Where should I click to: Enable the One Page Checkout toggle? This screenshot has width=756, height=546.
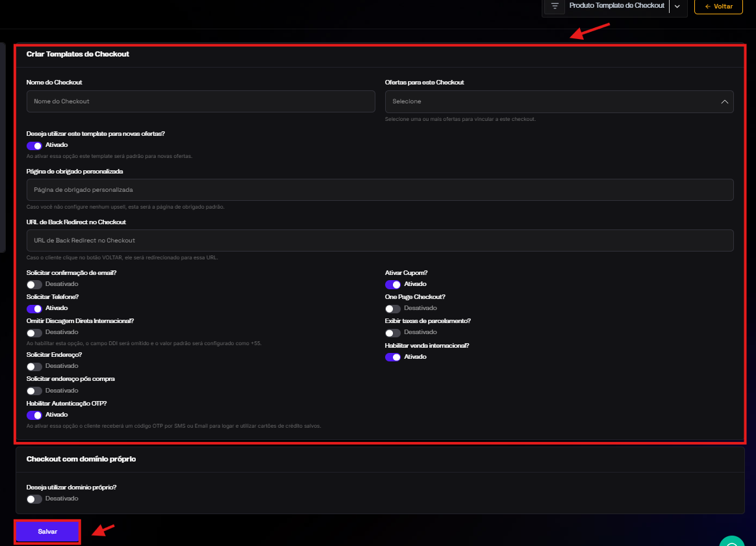pos(393,309)
